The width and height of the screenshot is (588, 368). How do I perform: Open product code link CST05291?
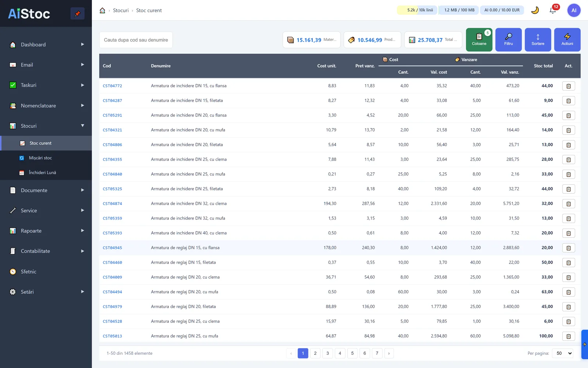pos(112,115)
